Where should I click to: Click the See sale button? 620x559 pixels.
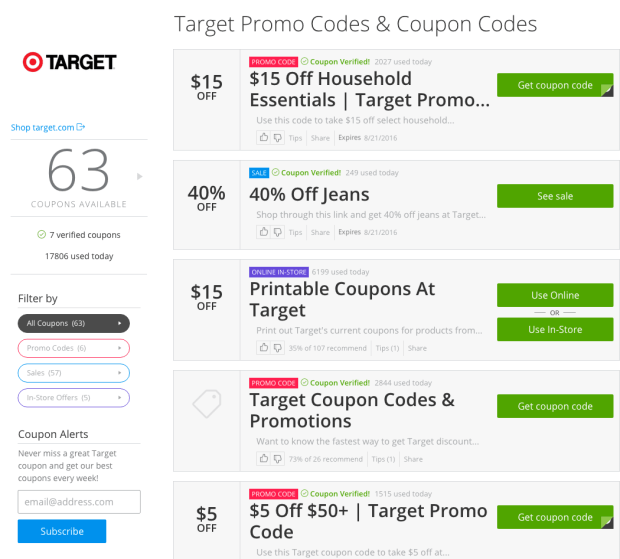click(555, 196)
